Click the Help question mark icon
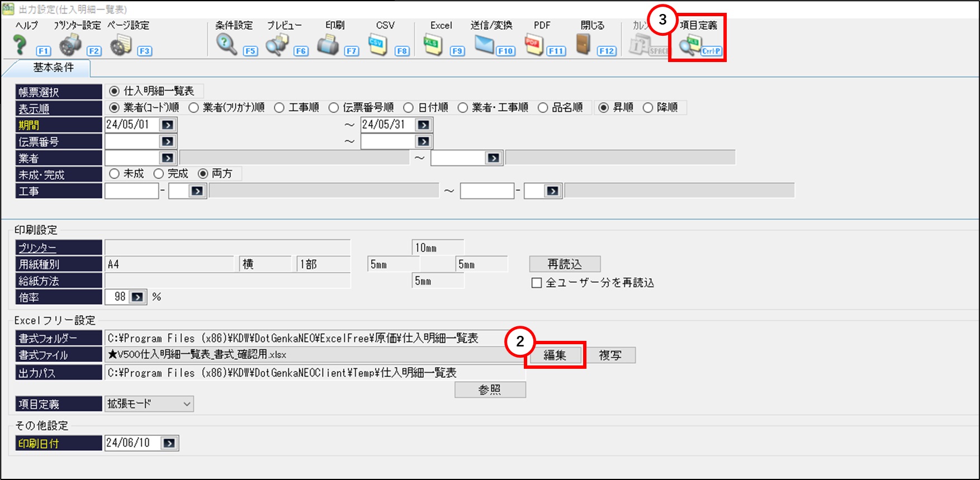980x480 pixels. pyautogui.click(x=20, y=45)
